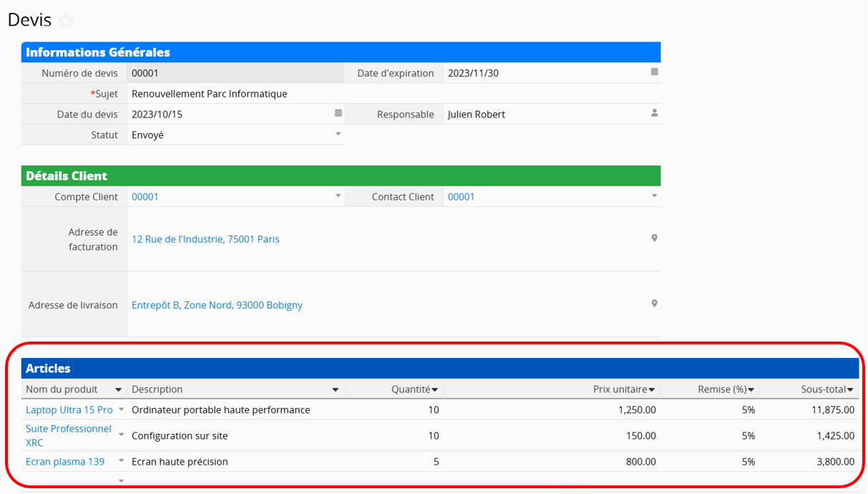This screenshot has width=868, height=494.
Task: Open calendar picker for Date d'expiration
Action: click(x=654, y=72)
